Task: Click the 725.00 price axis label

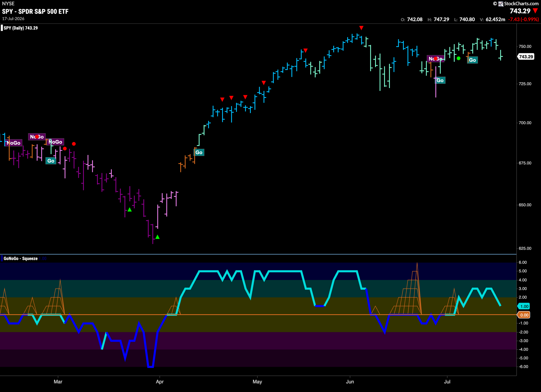Action: pos(525,84)
